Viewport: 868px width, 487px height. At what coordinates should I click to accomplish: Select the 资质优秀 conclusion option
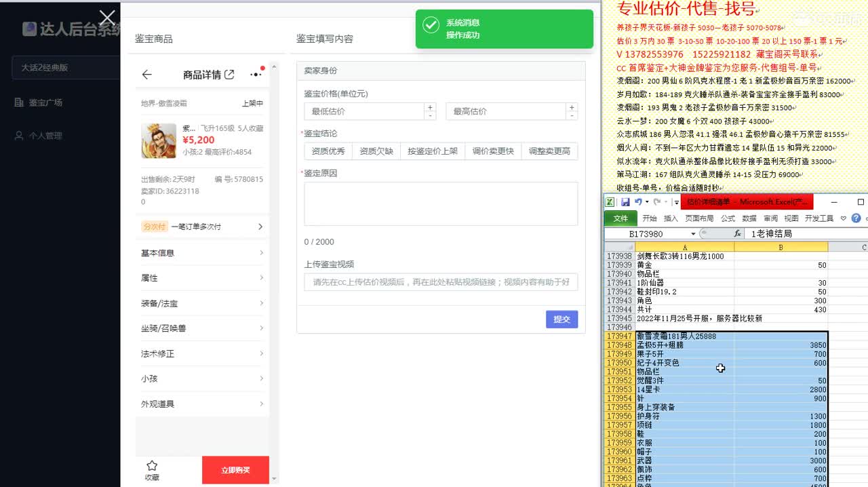328,151
